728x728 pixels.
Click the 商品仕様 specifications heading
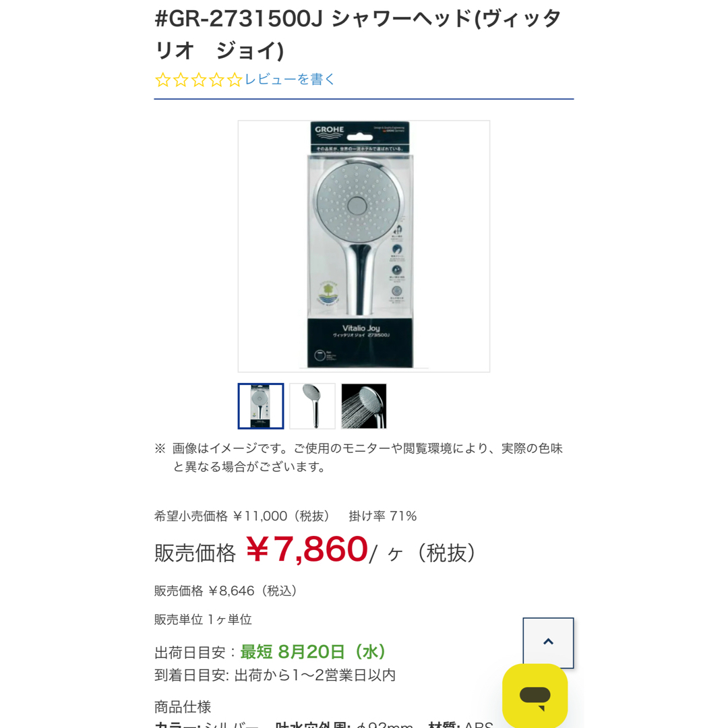click(x=183, y=706)
